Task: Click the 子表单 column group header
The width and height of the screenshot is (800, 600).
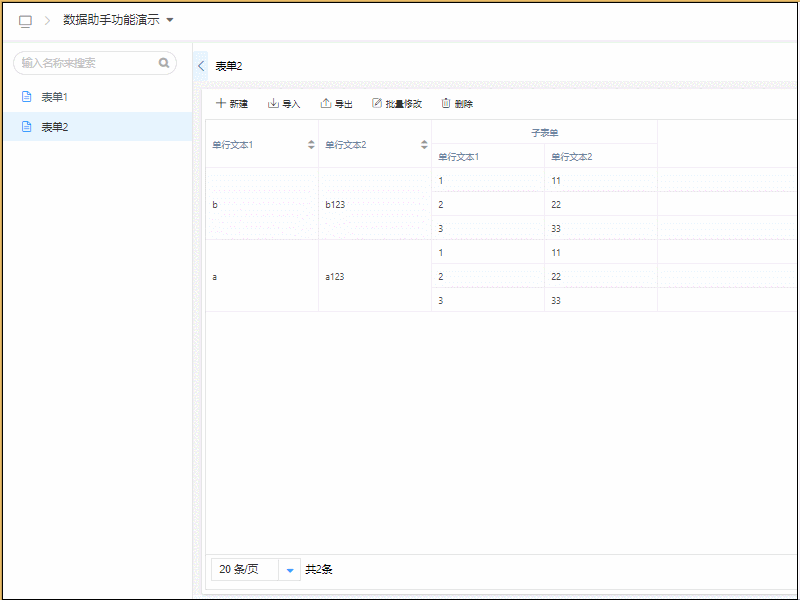Action: pyautogui.click(x=544, y=132)
